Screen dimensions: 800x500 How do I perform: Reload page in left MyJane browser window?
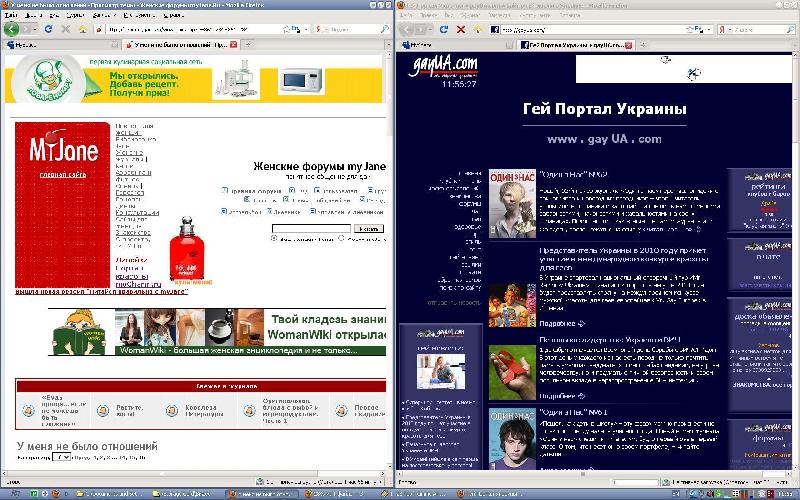tap(48, 29)
